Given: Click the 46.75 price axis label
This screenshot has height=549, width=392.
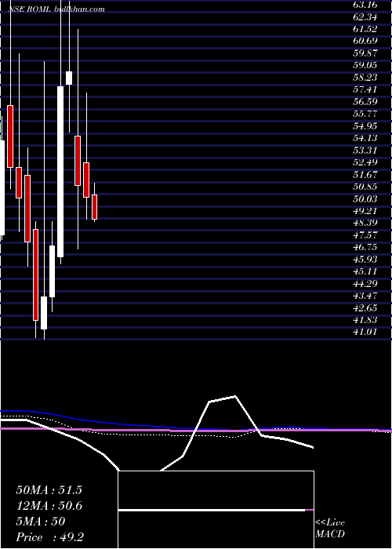Looking at the screenshot, I should pos(365,247).
